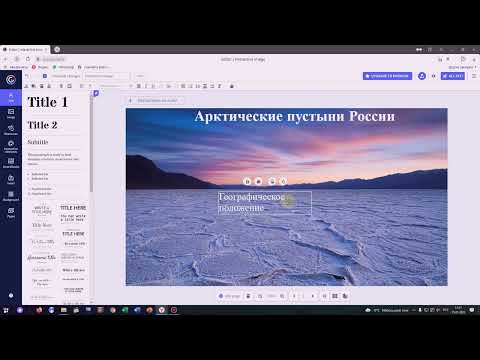
Task: Choose the first TITLE HERE text style thumbnail
Action: click(73, 208)
